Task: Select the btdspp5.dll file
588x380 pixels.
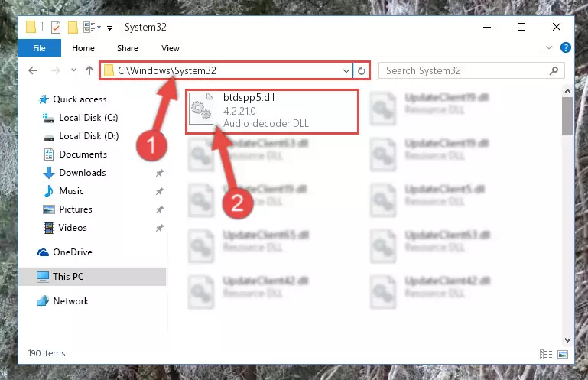Action: [x=272, y=111]
